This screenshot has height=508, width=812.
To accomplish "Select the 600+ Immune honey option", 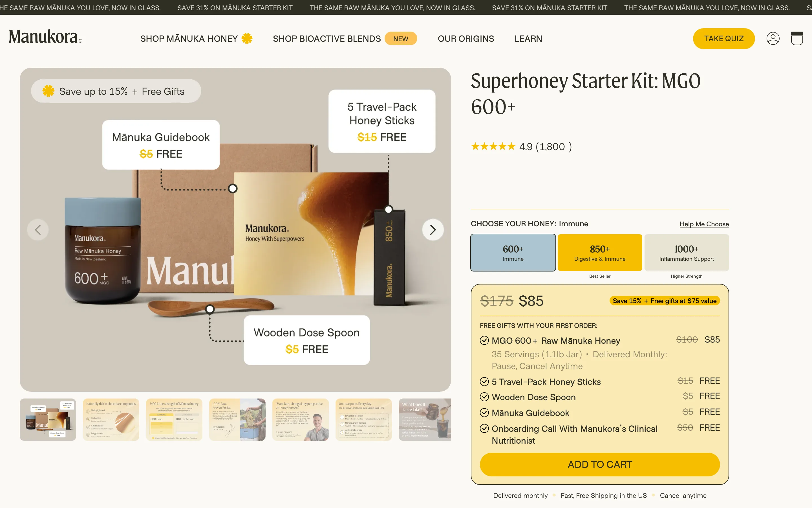I will pyautogui.click(x=513, y=253).
